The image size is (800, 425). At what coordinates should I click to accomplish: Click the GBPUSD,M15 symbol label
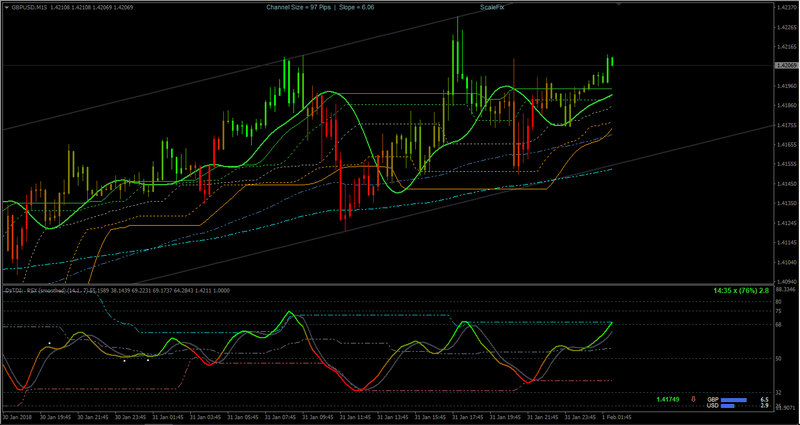(30, 8)
